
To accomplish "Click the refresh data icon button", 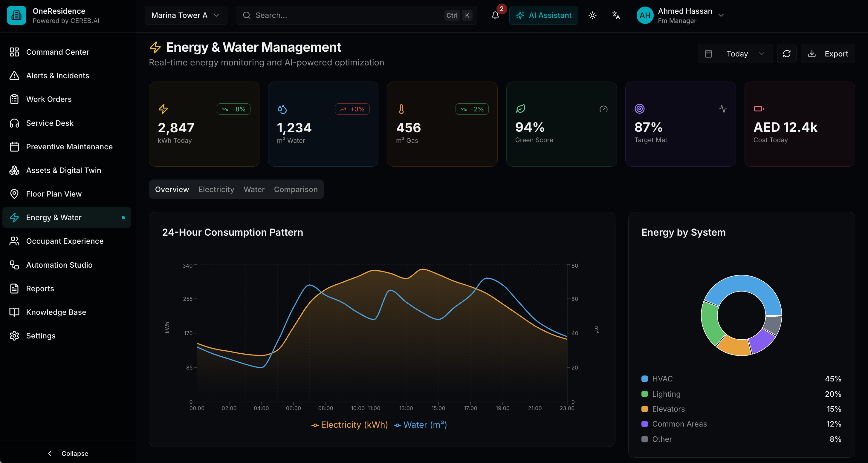I will pyautogui.click(x=786, y=54).
